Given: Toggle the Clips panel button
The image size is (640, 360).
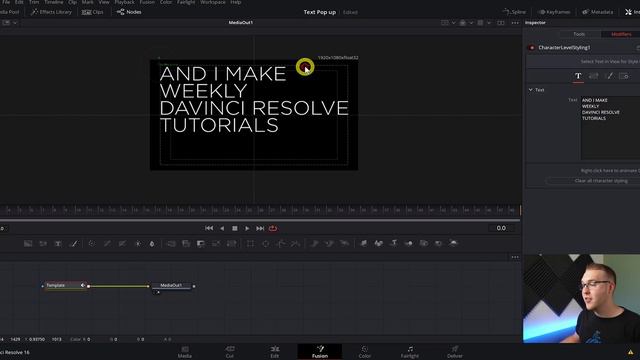Looking at the screenshot, I should 93,12.
